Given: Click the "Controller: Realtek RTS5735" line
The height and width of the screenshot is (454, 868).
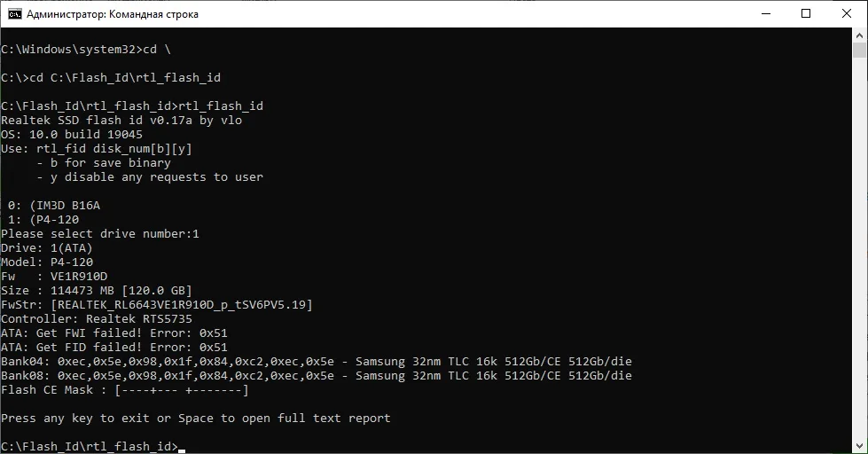Looking at the screenshot, I should 97,319.
